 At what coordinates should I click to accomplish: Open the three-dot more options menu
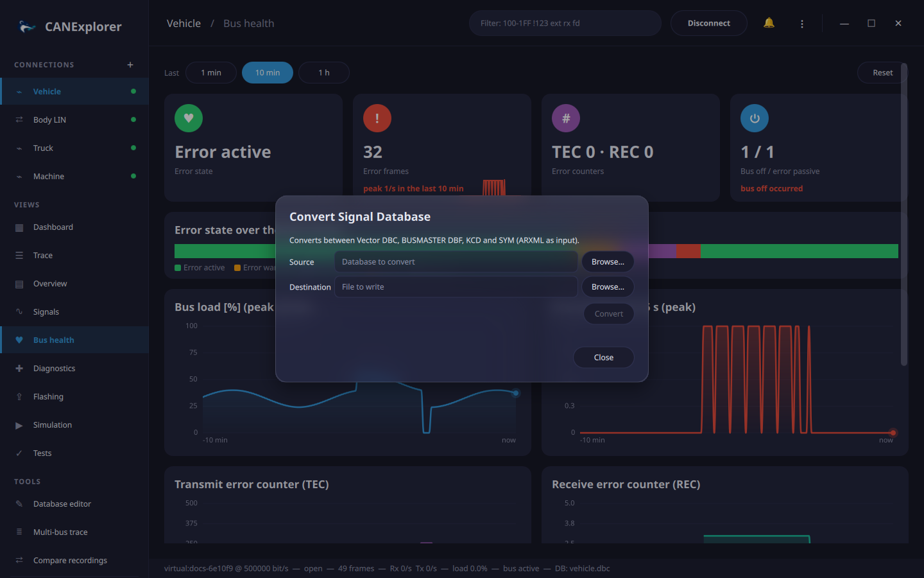[802, 23]
